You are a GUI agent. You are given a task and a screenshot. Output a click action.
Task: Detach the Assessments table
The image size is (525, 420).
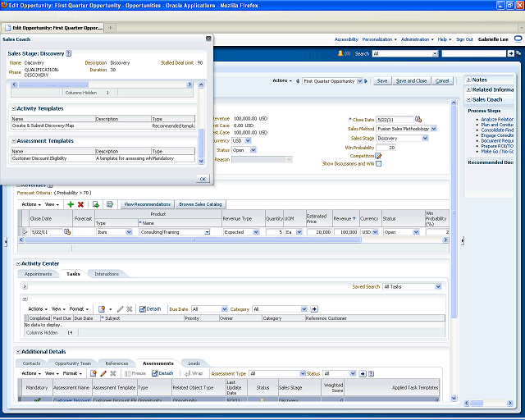(162, 373)
